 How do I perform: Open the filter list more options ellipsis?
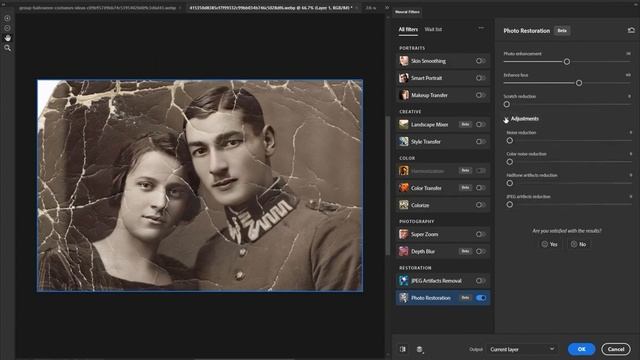pos(481,28)
